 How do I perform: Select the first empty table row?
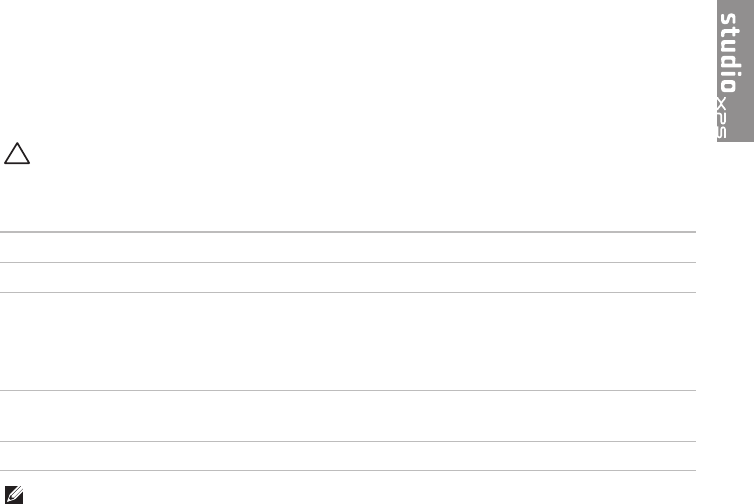348,248
